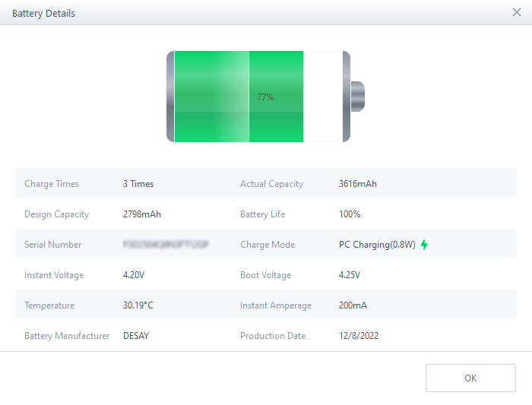Click the Design Capacity value 2798mAh

pyautogui.click(x=142, y=214)
